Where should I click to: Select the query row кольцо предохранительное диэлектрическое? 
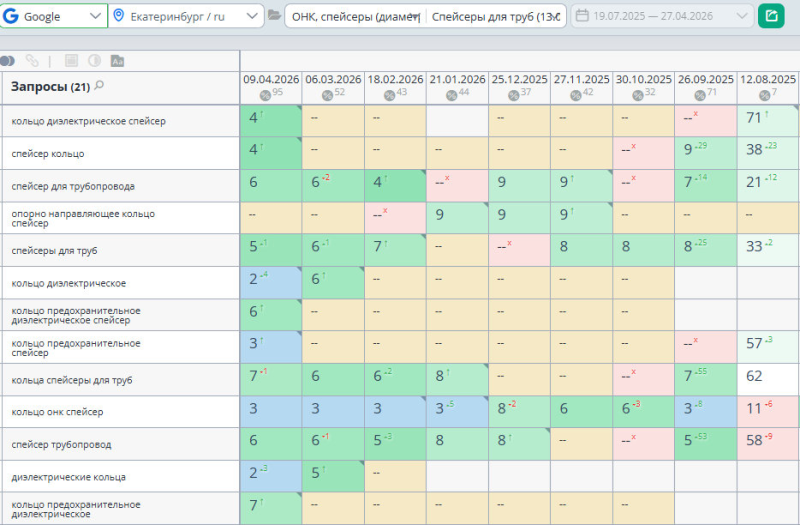tap(76, 509)
